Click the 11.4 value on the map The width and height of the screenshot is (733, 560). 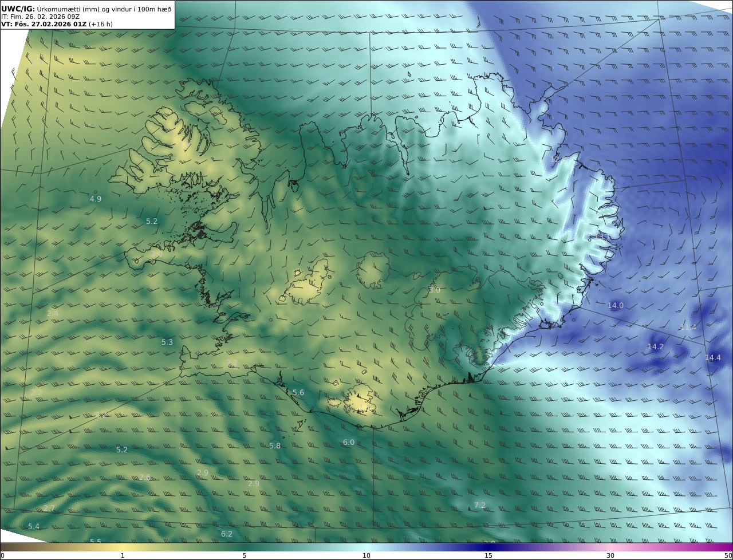[688, 328]
